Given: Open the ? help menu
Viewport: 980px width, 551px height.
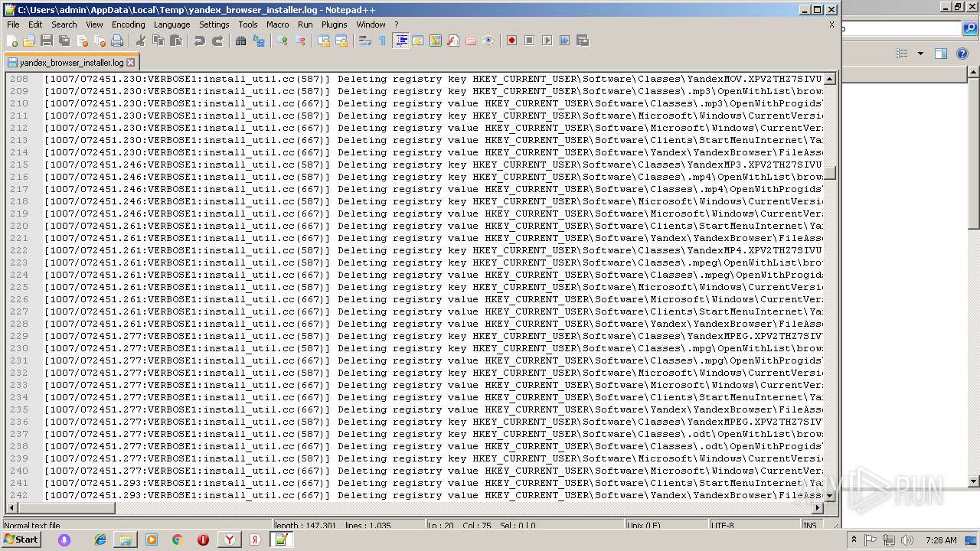Looking at the screenshot, I should (x=396, y=24).
